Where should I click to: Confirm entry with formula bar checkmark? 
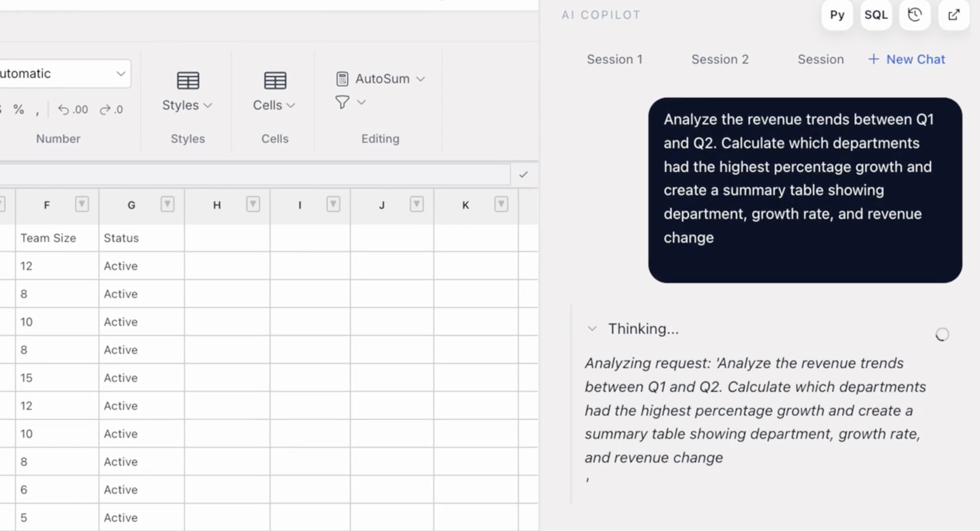[x=524, y=175]
